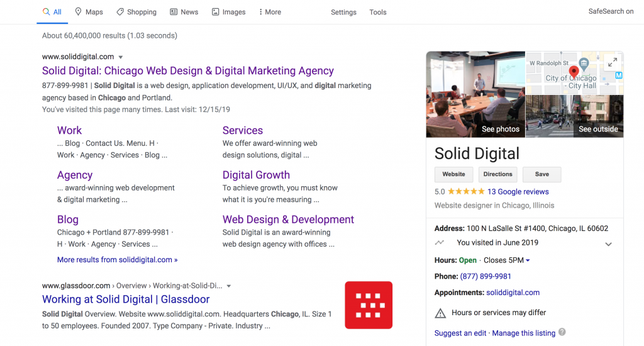The image size is (644, 346).
Task: Open search Tools
Action: [x=377, y=13]
